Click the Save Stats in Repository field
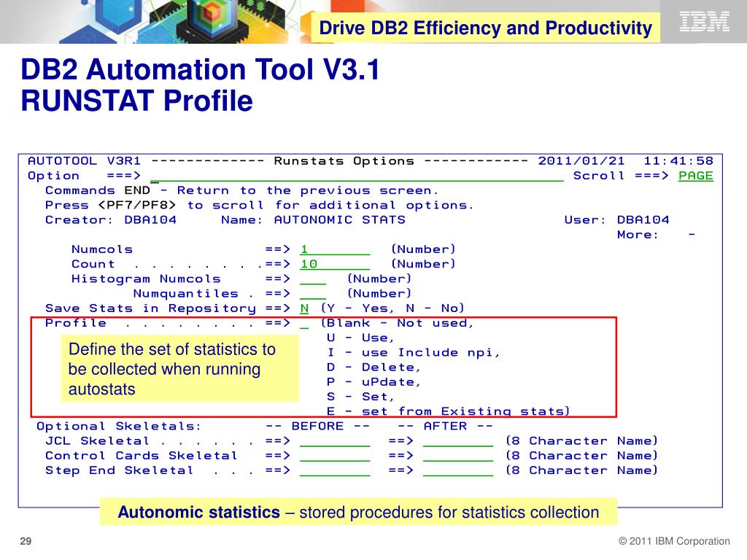The image size is (747, 560). pyautogui.click(x=304, y=308)
